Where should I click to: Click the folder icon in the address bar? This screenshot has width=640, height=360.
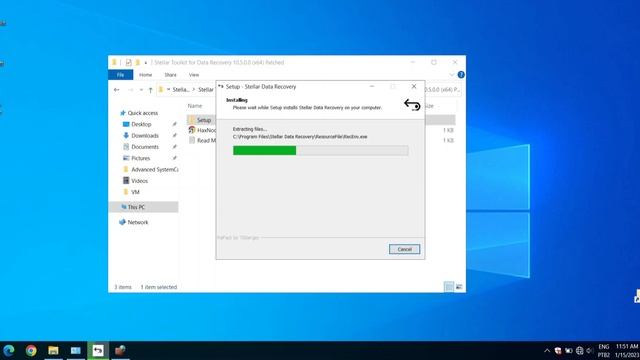[x=161, y=89]
